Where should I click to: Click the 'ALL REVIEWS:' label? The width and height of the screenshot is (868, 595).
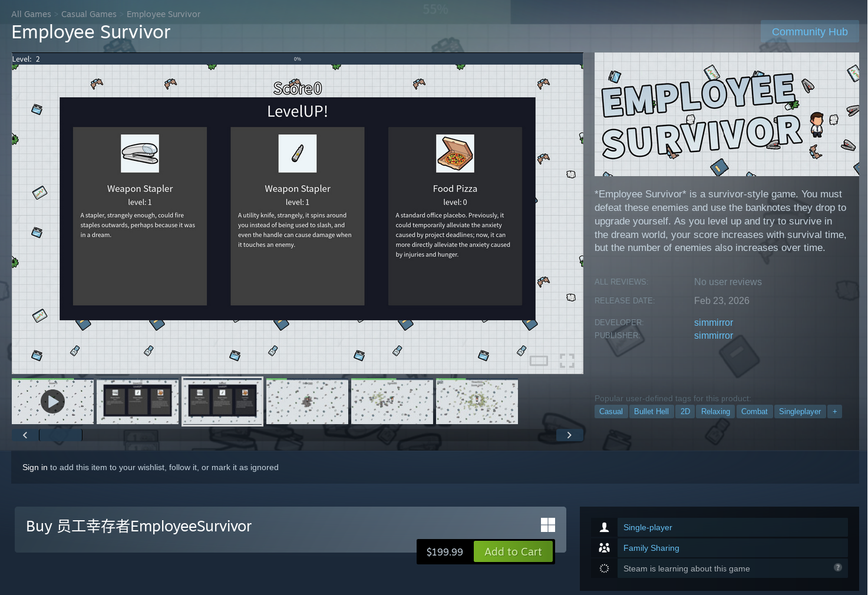tap(621, 282)
